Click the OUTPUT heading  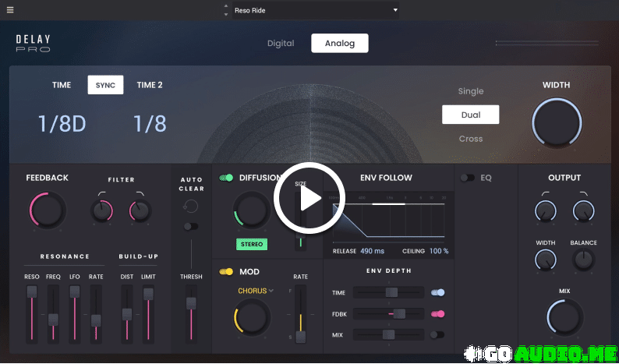pos(564,178)
